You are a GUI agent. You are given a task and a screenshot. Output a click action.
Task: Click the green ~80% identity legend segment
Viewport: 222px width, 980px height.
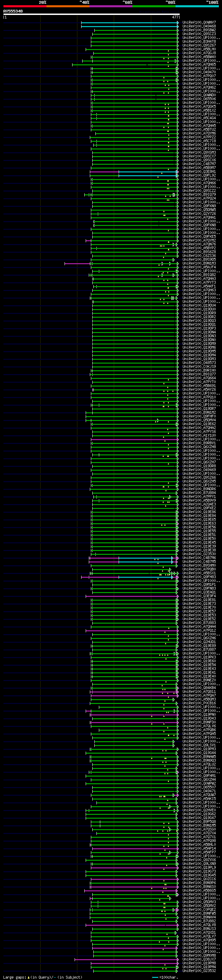pos(154,6)
